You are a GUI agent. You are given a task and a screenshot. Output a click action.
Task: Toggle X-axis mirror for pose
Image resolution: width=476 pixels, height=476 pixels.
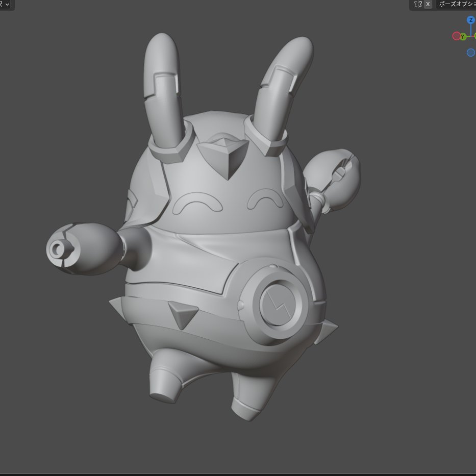(428, 4)
